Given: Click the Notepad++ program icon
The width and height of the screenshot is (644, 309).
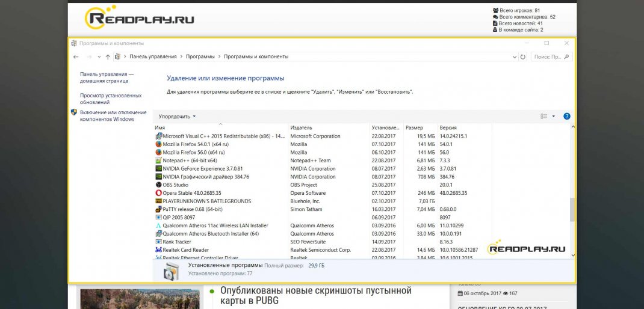Looking at the screenshot, I should 158,161.
